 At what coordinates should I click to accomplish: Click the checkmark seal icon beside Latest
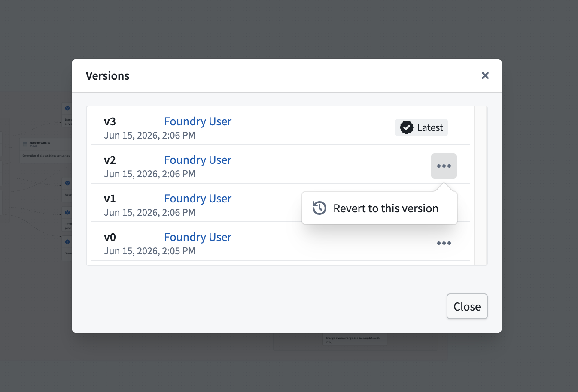(x=406, y=127)
